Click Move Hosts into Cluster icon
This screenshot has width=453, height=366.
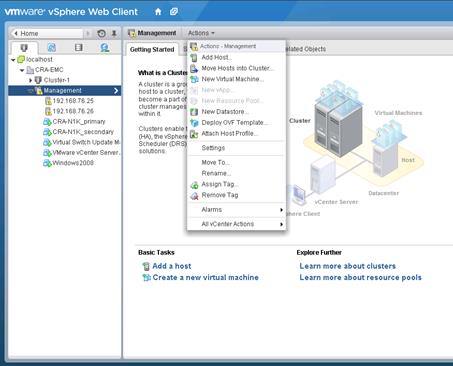194,69
